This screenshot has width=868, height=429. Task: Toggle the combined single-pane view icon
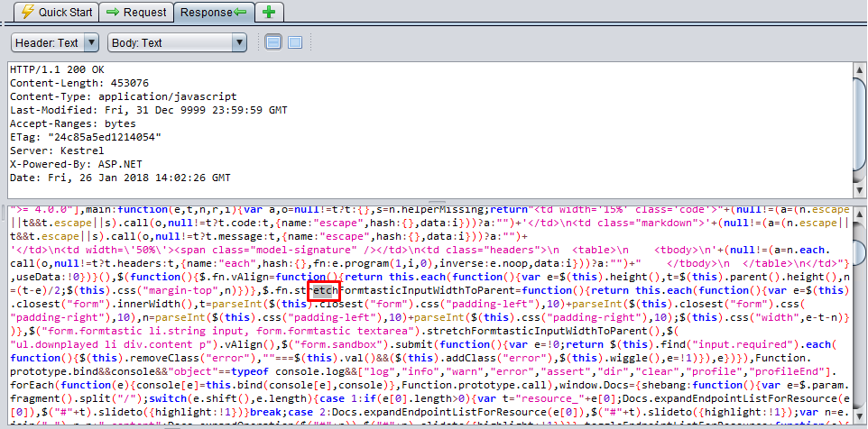pos(295,42)
